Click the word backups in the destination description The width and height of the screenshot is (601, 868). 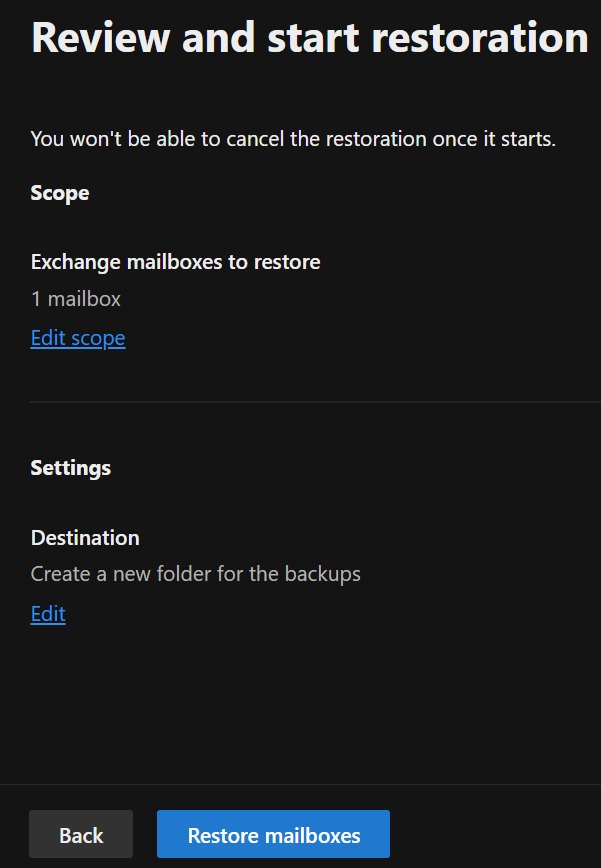[323, 574]
